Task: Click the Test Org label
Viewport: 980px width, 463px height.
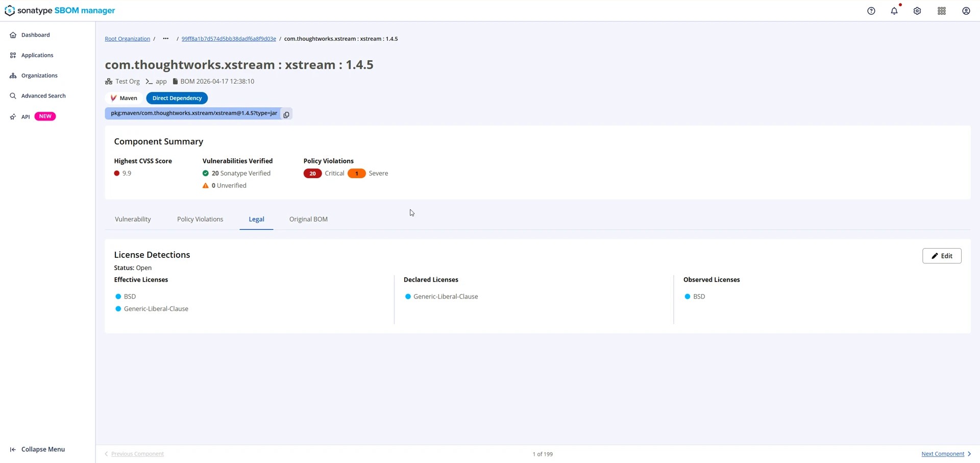Action: [x=128, y=81]
